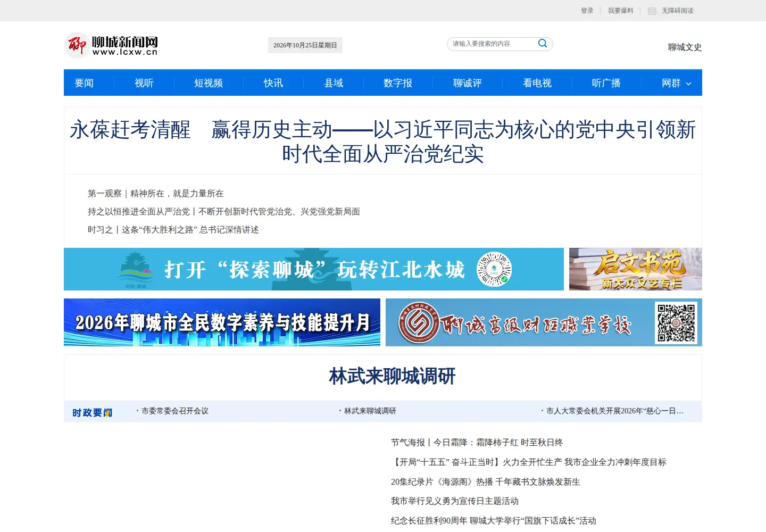This screenshot has height=532, width=766.
Task: Open 20集纪录片《海源阁》 article
Action: pos(486,482)
